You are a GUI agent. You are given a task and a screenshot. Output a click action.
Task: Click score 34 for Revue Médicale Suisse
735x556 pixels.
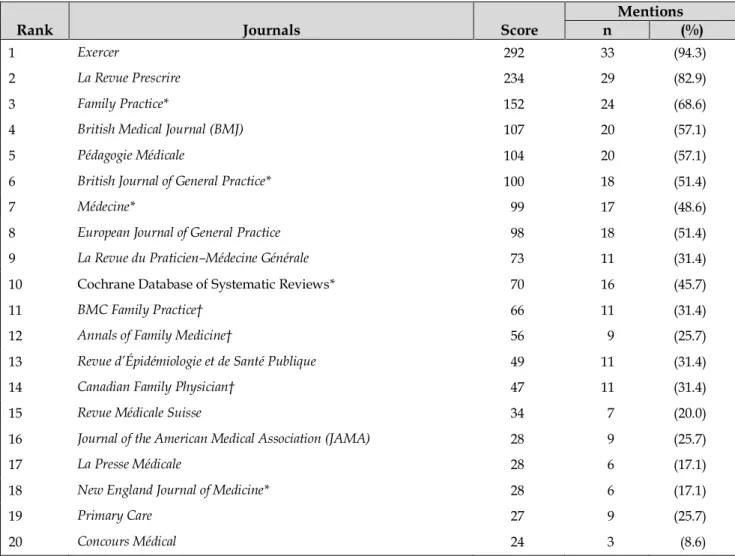coord(517,413)
